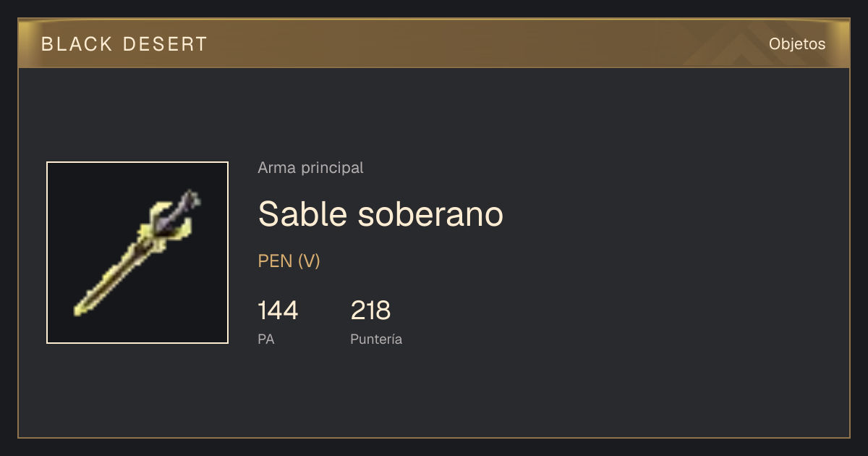This screenshot has width=868, height=456.
Task: Open the Objetos link in header
Action: [797, 44]
